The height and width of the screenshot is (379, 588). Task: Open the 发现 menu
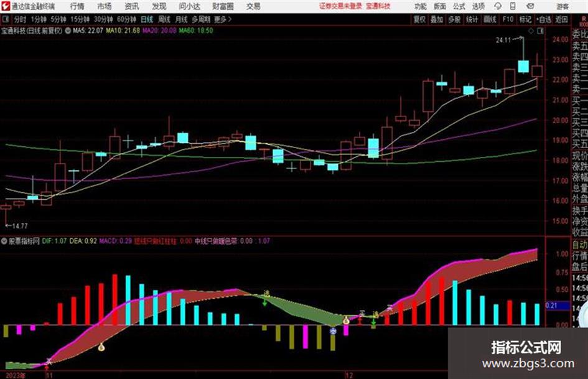[159, 6]
